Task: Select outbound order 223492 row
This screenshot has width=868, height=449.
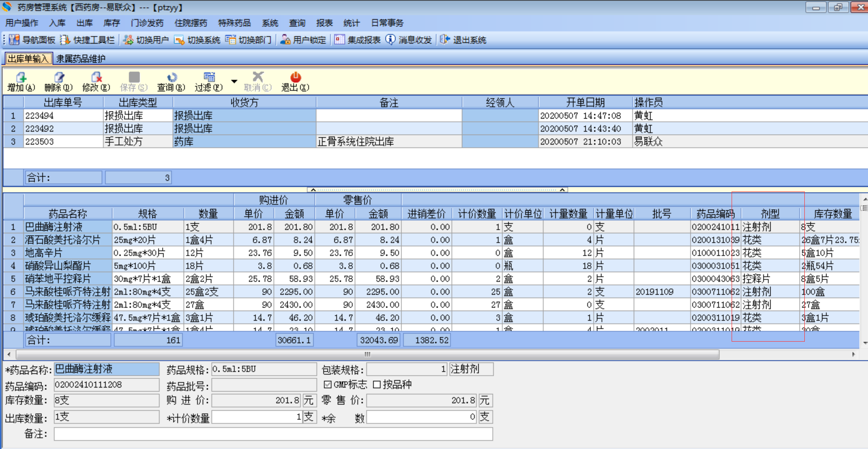Action: click(436, 129)
